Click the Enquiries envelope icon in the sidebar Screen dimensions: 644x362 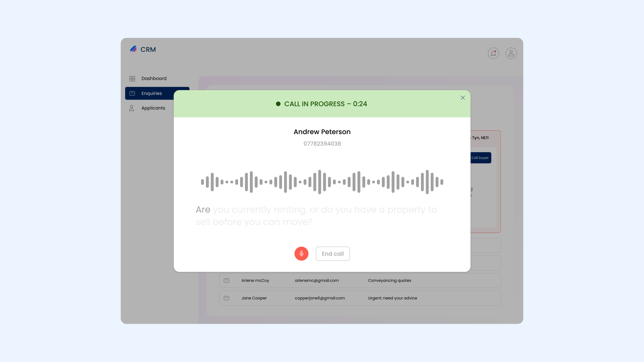[132, 94]
